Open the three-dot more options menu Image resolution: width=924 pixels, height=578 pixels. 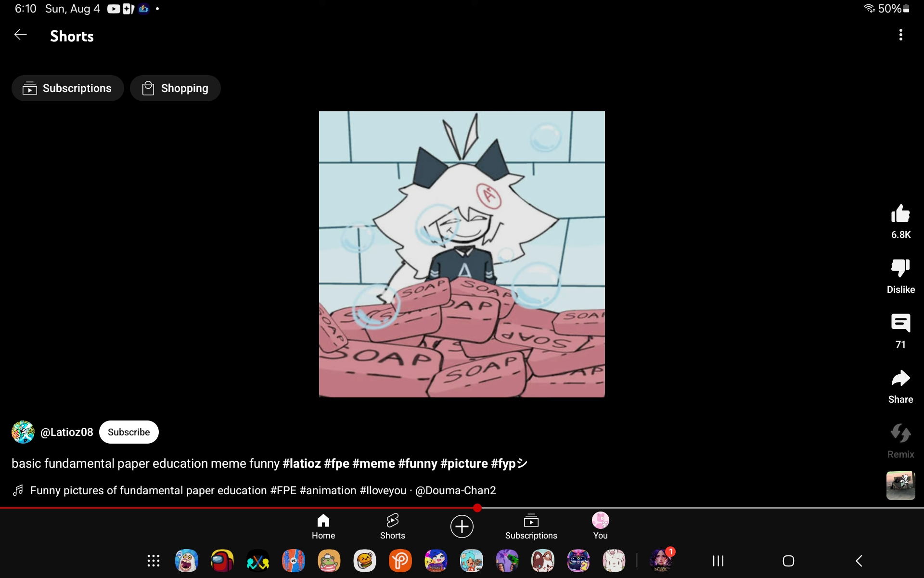(x=900, y=35)
